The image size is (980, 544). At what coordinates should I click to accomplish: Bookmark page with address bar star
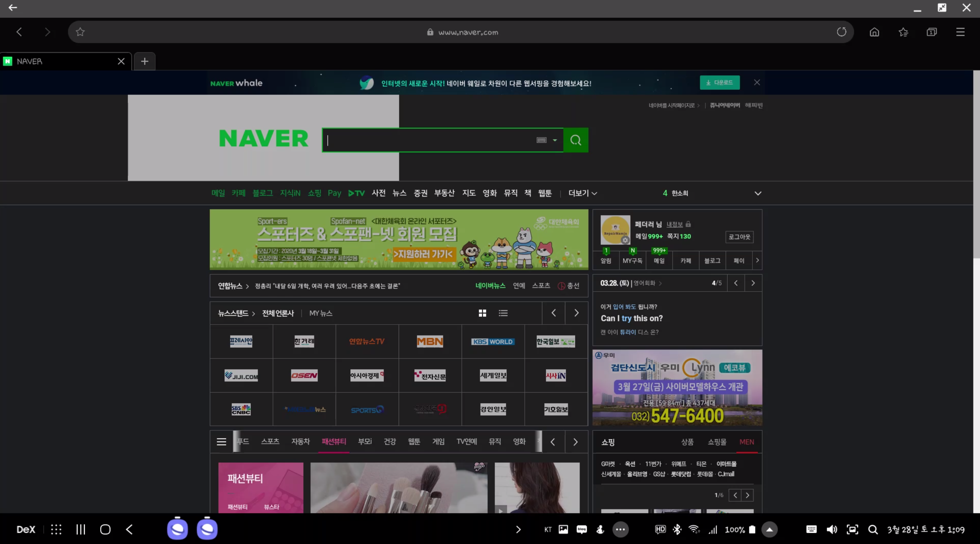[80, 32]
